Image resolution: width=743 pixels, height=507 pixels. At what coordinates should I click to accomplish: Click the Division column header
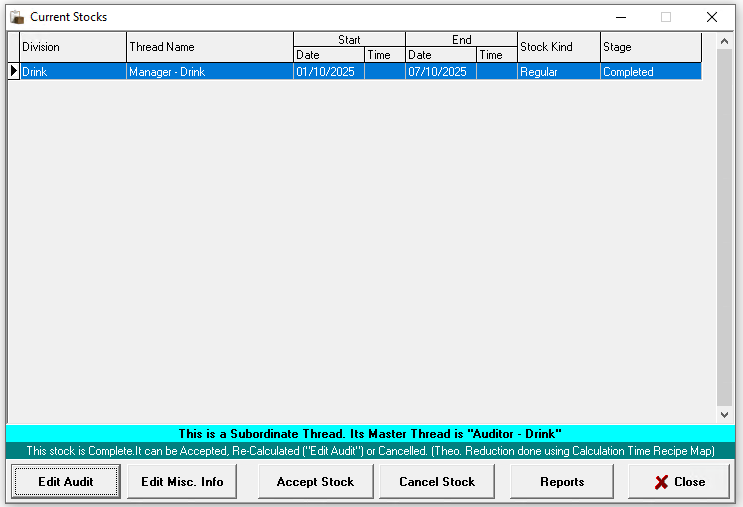(72, 47)
